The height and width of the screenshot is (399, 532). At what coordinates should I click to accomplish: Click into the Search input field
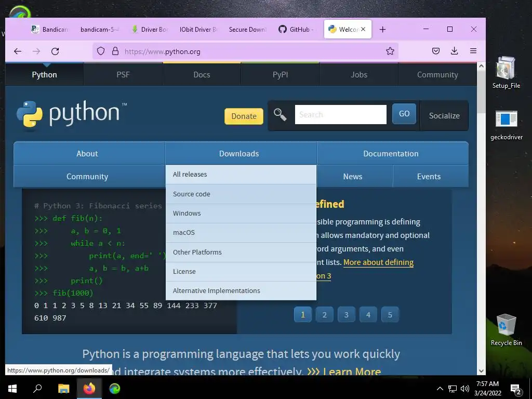(341, 114)
